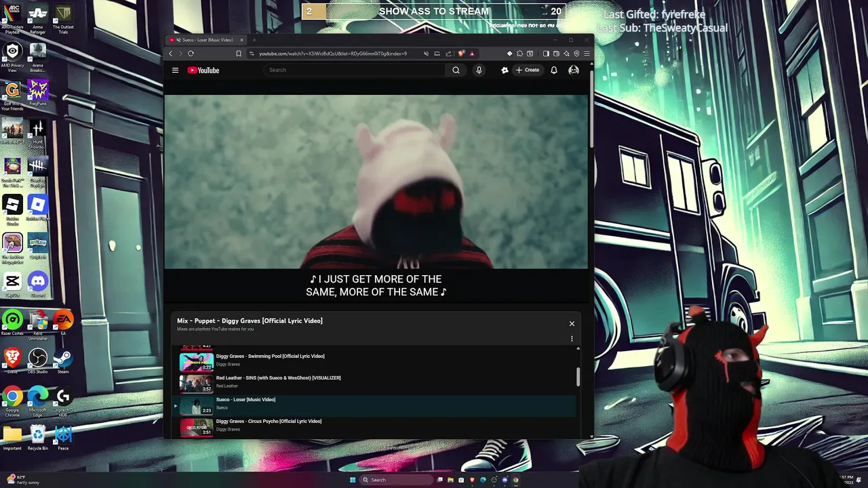
Task: Open the EA app desktop icon
Action: tap(63, 323)
